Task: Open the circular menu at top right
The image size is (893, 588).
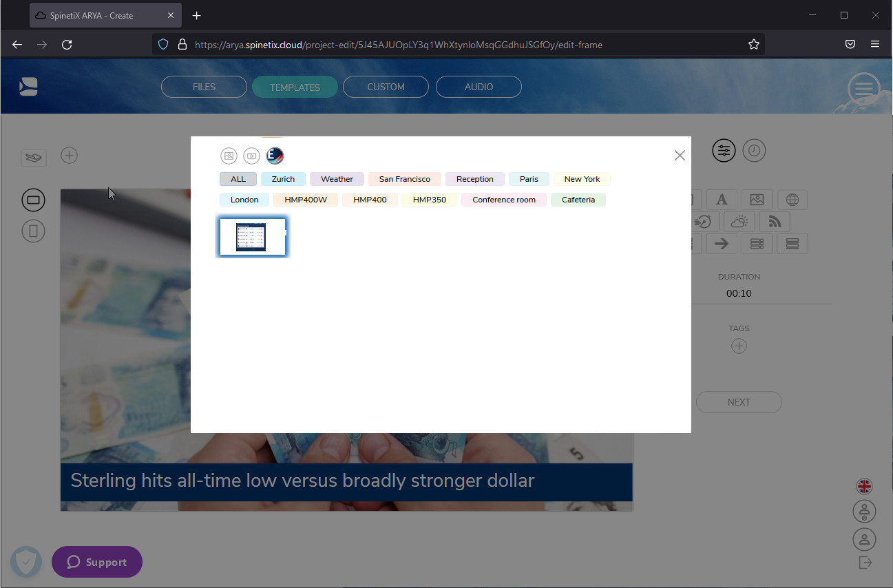Action: point(863,89)
